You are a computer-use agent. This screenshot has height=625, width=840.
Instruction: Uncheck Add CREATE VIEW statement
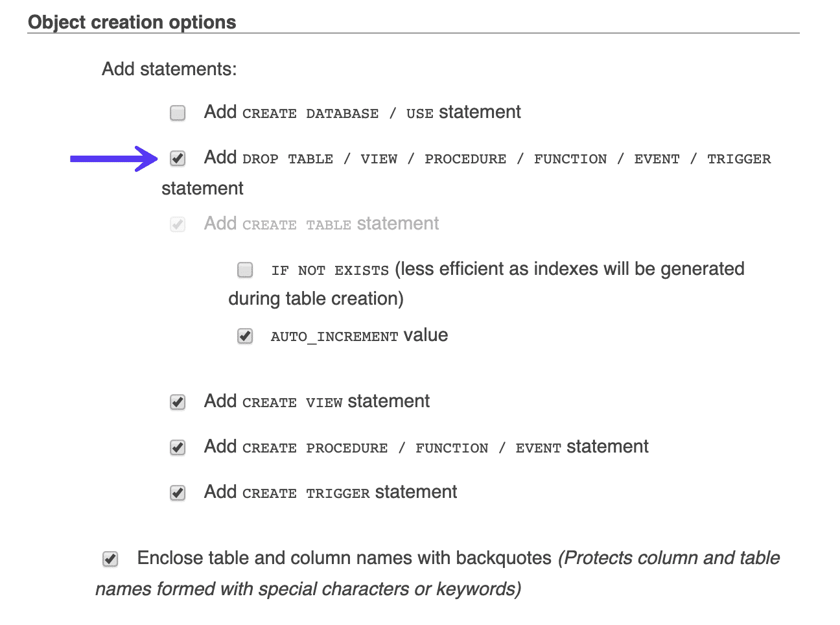(x=177, y=401)
